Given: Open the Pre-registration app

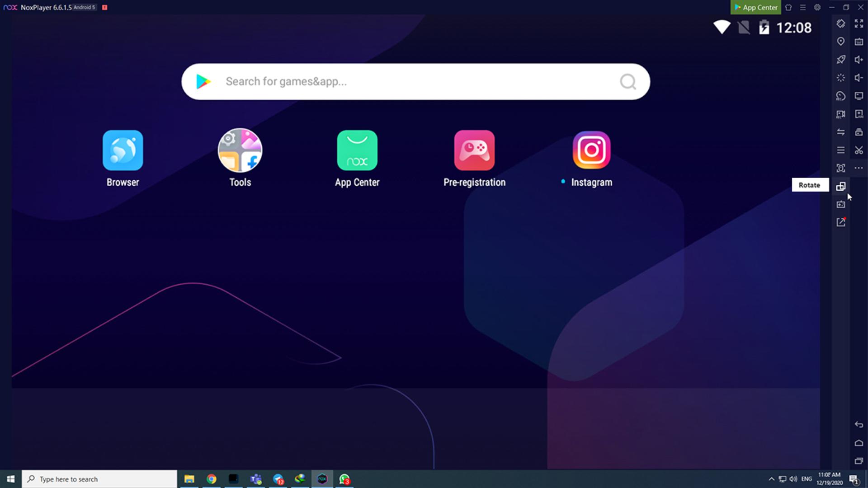Looking at the screenshot, I should click(x=474, y=150).
